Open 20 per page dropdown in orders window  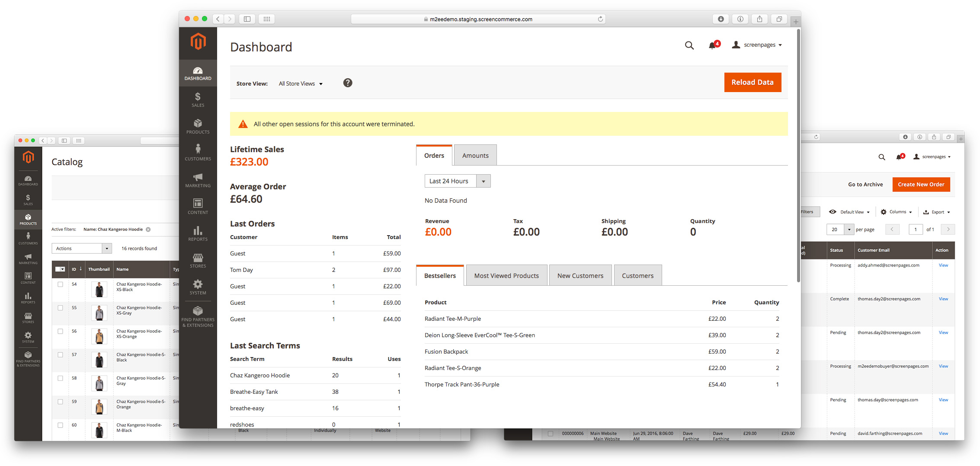tap(840, 230)
